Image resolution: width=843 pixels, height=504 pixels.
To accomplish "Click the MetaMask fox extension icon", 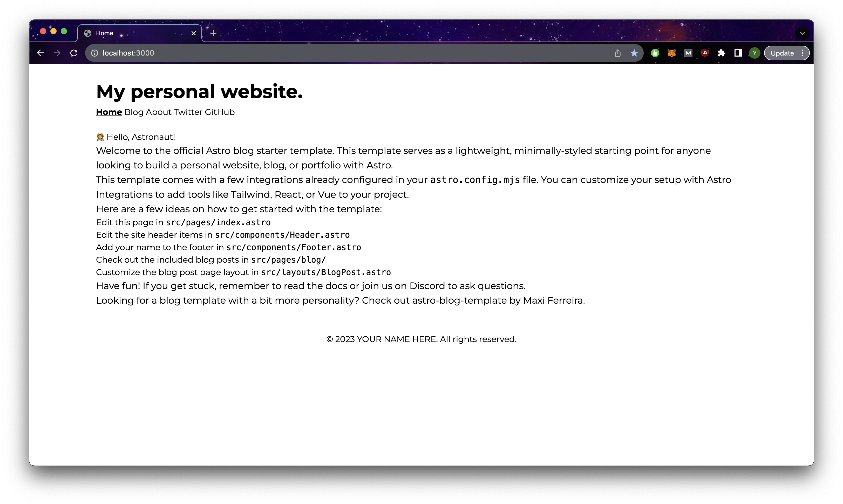I will tap(671, 53).
